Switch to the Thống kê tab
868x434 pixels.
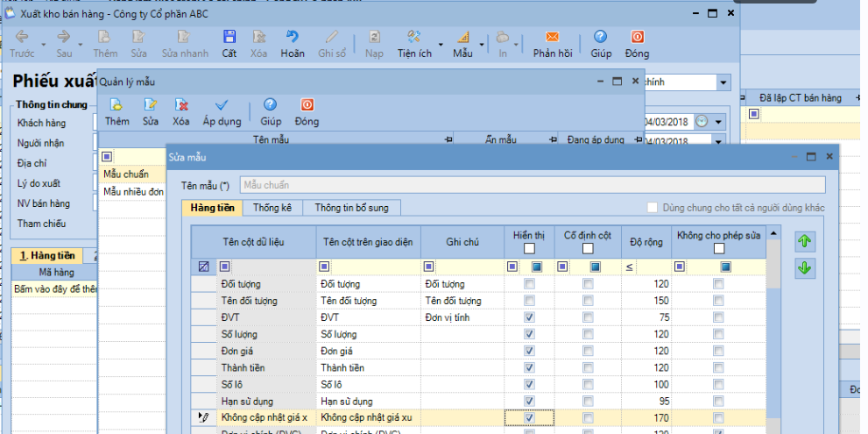pyautogui.click(x=272, y=208)
